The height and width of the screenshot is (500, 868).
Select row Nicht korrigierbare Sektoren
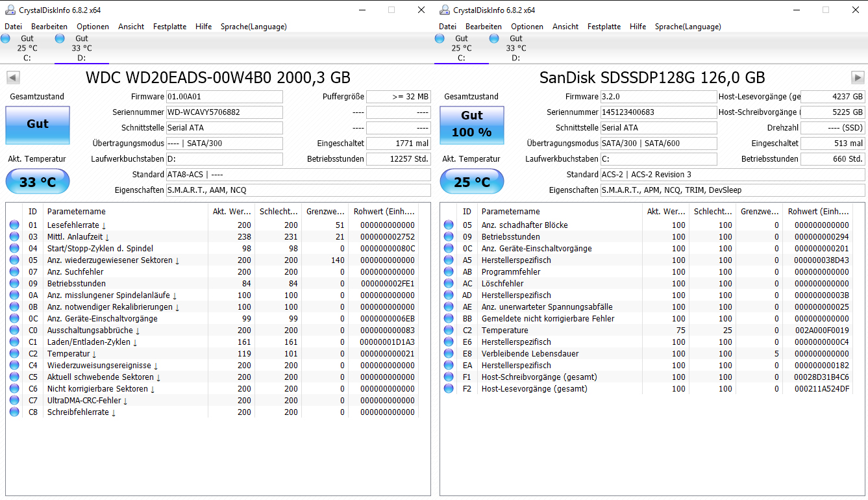212,389
